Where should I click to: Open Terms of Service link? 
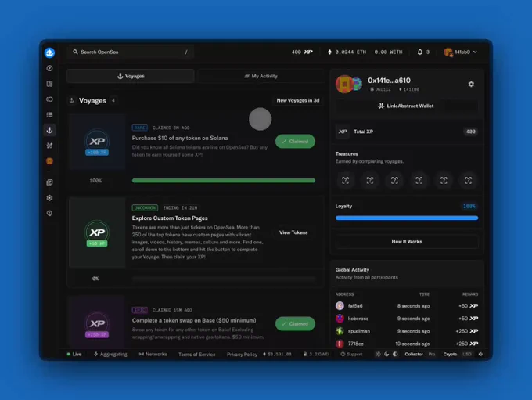pyautogui.click(x=197, y=354)
